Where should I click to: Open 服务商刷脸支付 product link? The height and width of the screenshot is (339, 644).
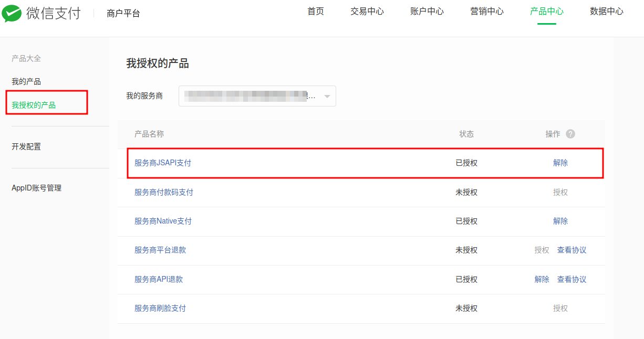[x=160, y=308]
